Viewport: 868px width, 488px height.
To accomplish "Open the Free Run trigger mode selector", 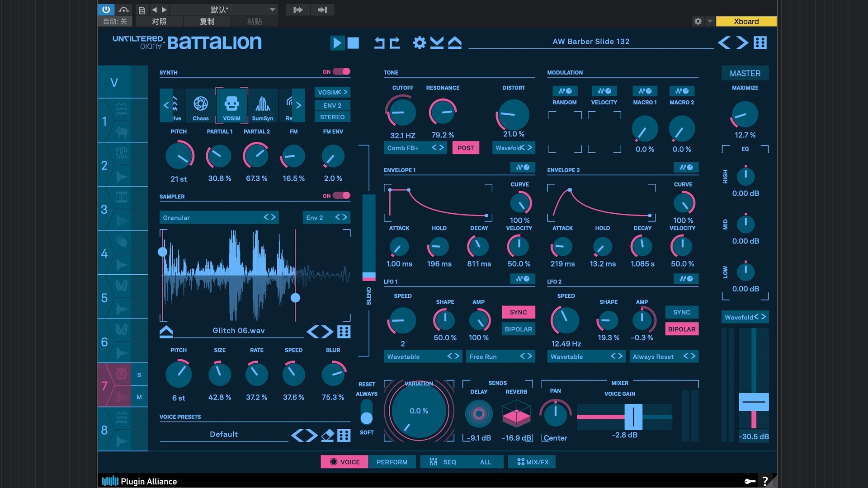I will tap(500, 357).
